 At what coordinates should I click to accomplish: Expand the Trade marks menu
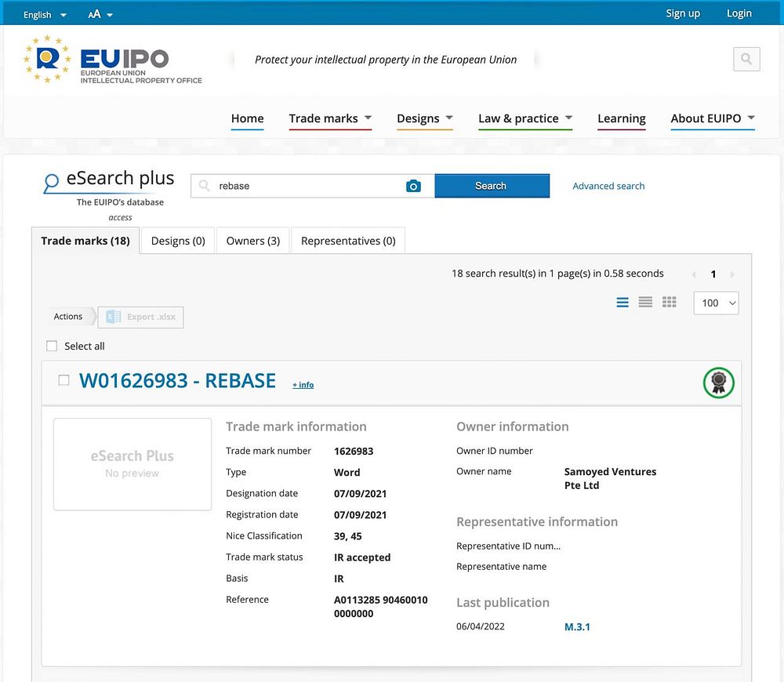pos(330,118)
